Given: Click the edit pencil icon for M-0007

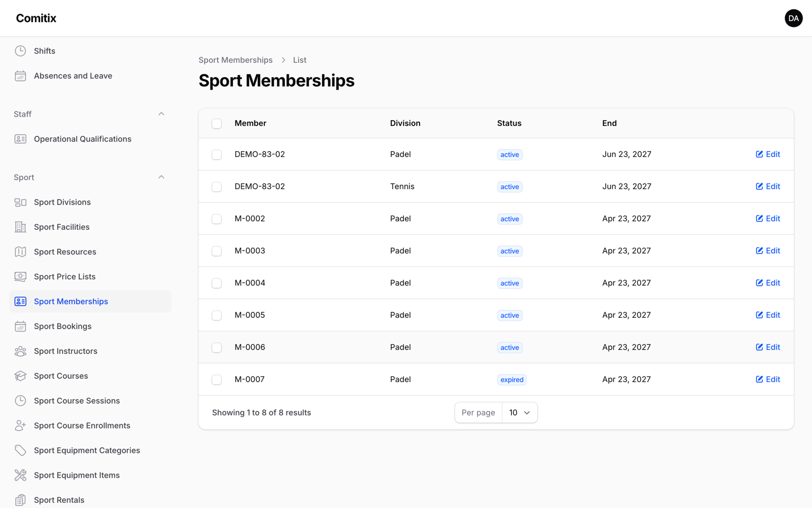Looking at the screenshot, I should coord(760,379).
